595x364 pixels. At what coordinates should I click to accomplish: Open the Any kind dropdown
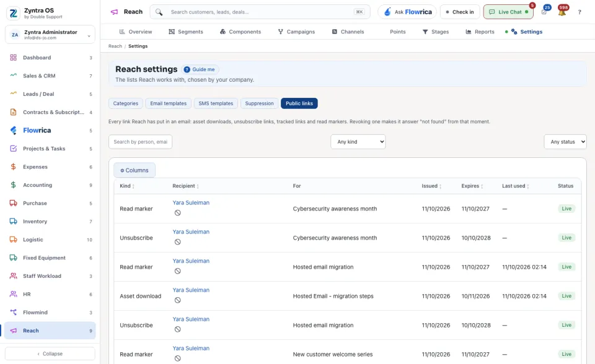click(x=358, y=142)
